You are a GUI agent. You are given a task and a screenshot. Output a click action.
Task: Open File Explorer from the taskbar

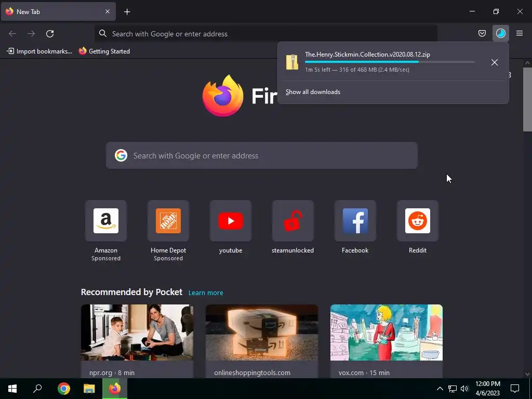tap(89, 389)
